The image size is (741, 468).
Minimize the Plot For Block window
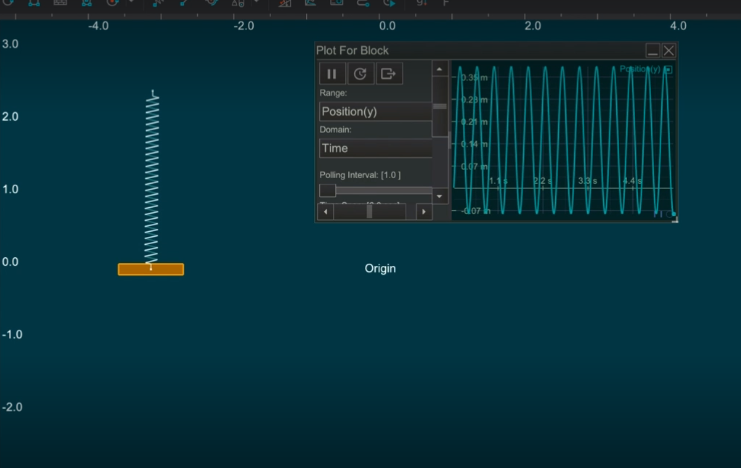pyautogui.click(x=653, y=51)
